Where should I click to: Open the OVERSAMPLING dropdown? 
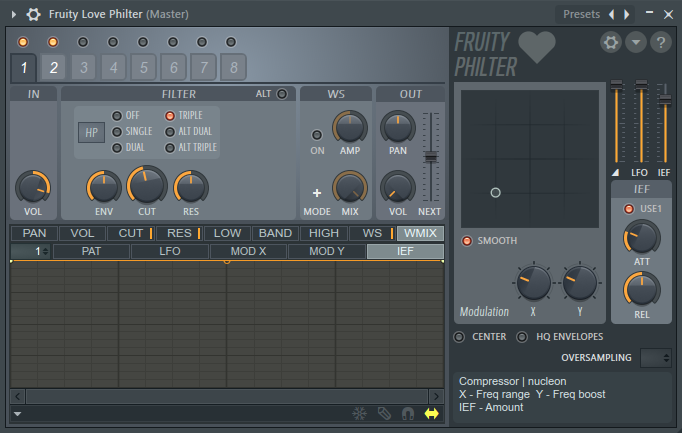655,358
